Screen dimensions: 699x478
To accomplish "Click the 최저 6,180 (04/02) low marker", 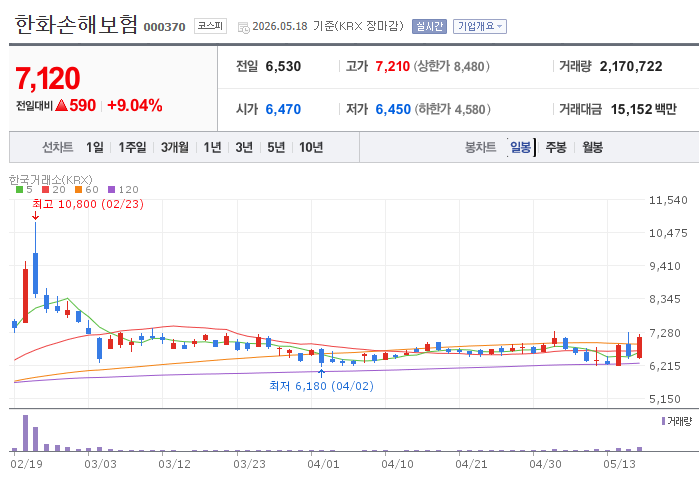I will (x=321, y=386).
